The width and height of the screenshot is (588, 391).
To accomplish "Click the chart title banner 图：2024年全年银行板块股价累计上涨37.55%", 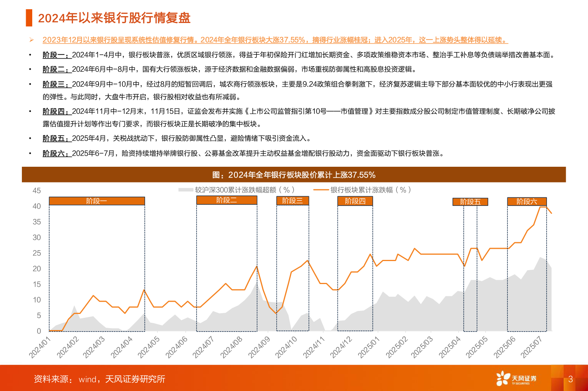I will 294,175.
